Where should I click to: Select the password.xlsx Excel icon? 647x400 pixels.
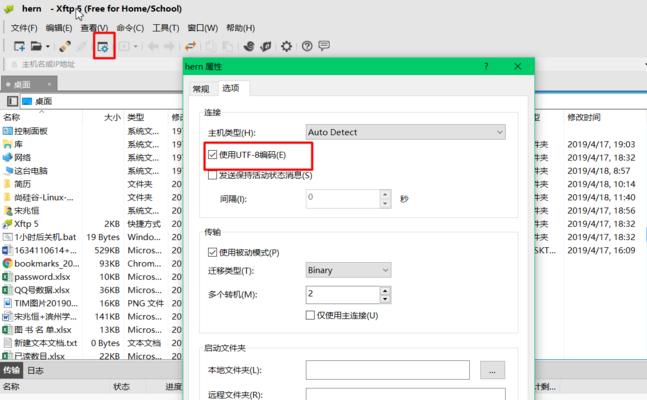(x=7, y=277)
